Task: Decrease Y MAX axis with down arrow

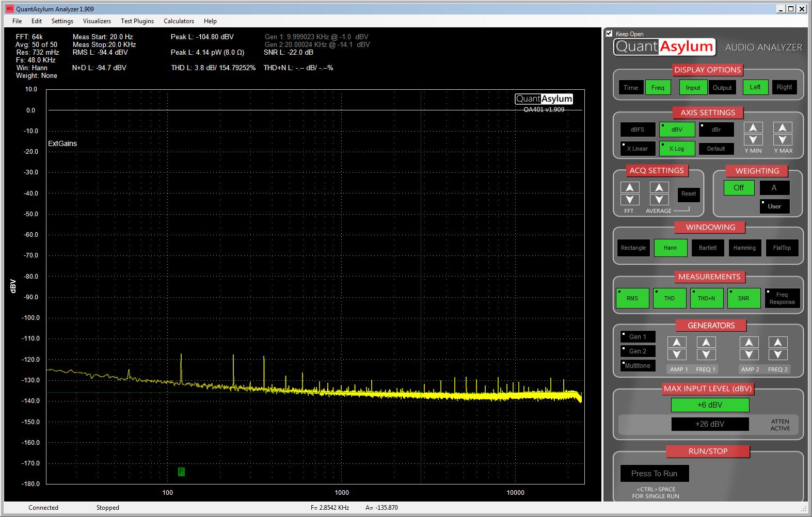Action: [783, 140]
